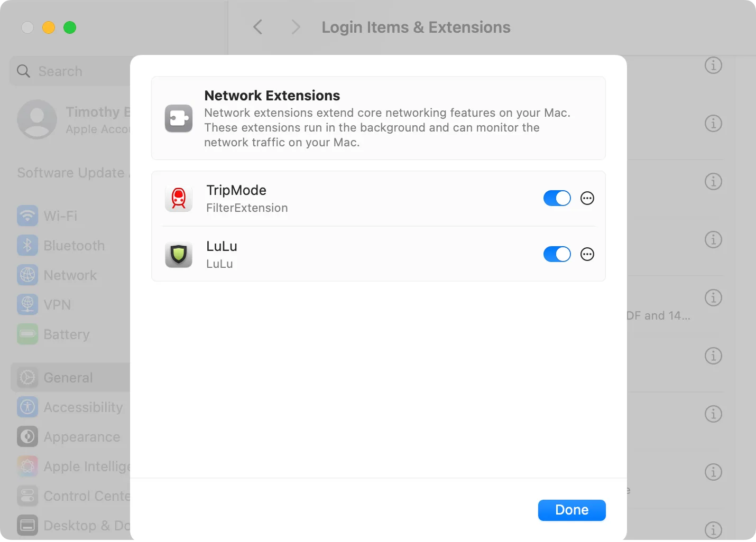Click the Battery icon in the sidebar
The width and height of the screenshot is (756, 542).
point(27,334)
